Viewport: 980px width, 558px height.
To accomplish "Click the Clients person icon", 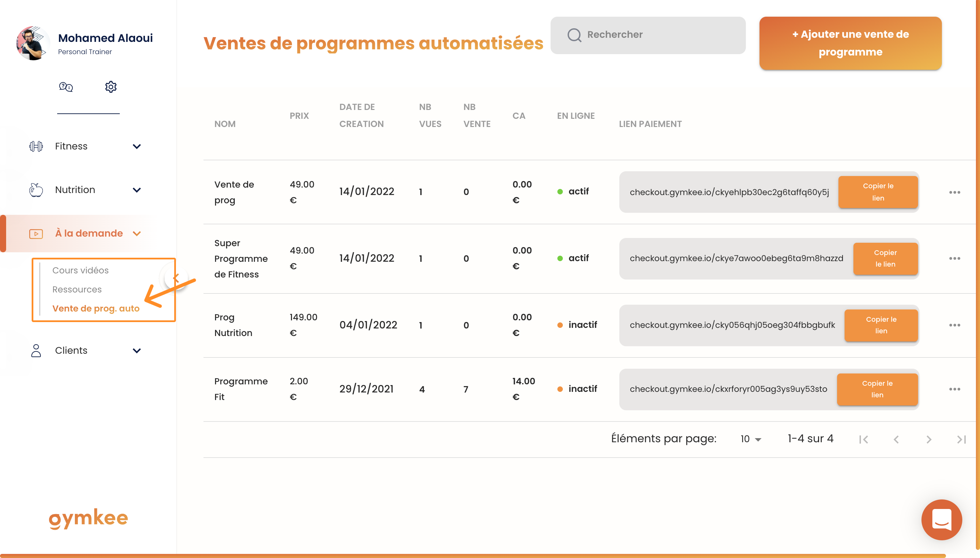I will pos(36,350).
